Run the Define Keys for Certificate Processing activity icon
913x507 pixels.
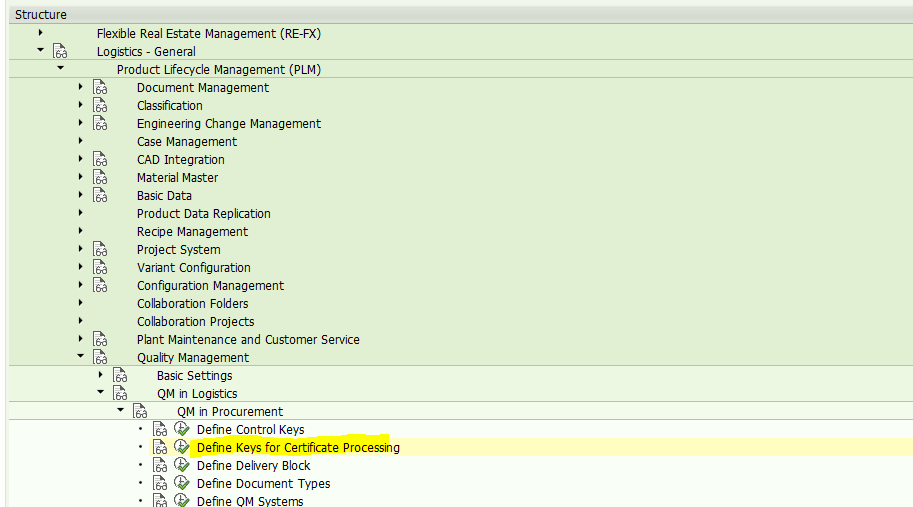click(181, 448)
